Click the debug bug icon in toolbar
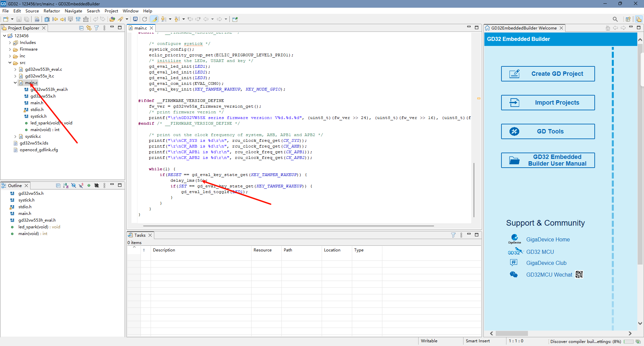644x346 pixels. (47, 19)
